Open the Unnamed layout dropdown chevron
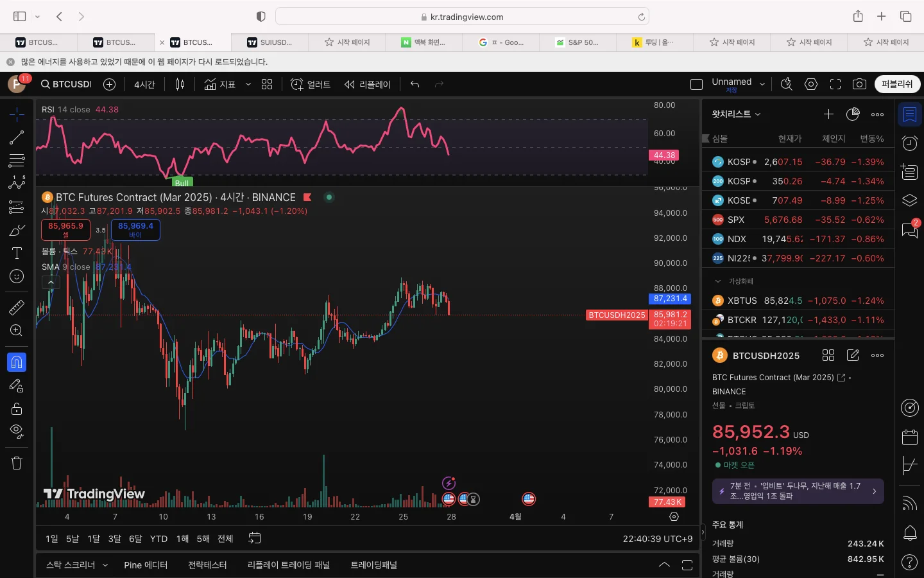Viewport: 924px width, 578px height. (x=762, y=84)
